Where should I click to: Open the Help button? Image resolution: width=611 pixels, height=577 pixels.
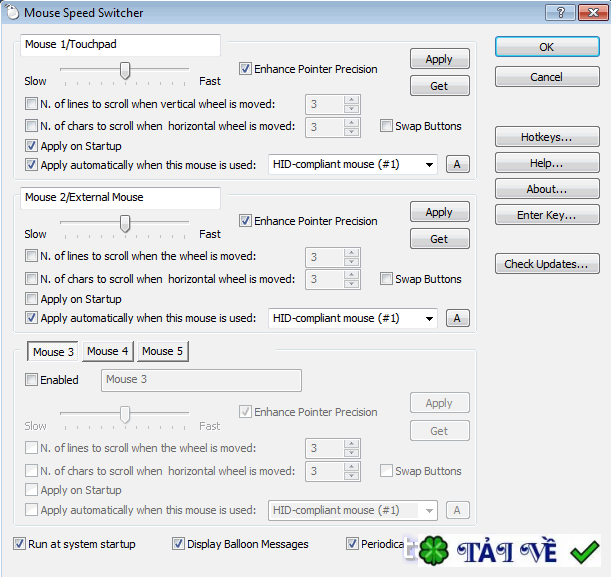pos(547,163)
